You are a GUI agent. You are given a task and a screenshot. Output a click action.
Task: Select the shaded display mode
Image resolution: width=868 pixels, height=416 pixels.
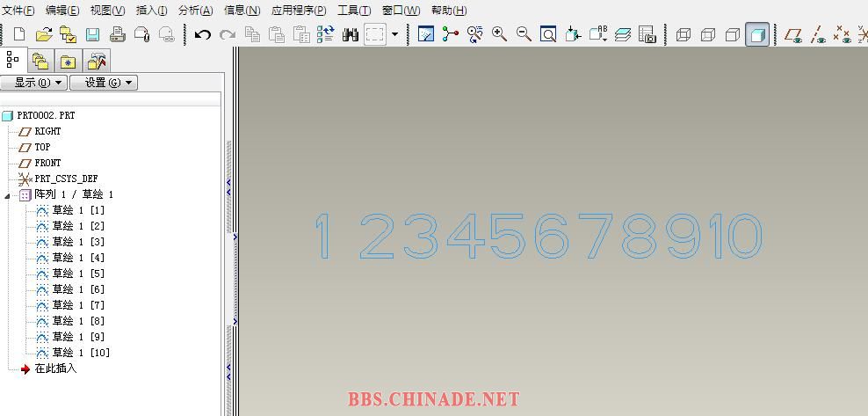[x=757, y=35]
